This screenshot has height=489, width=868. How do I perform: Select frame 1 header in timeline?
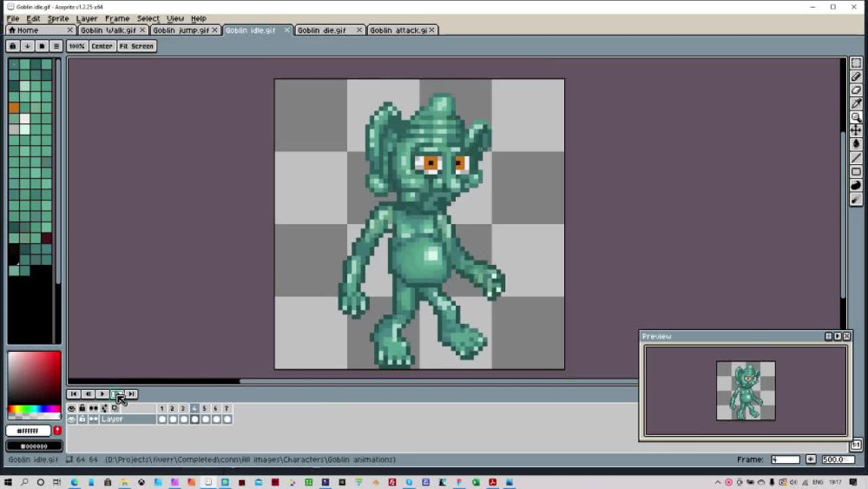point(161,408)
